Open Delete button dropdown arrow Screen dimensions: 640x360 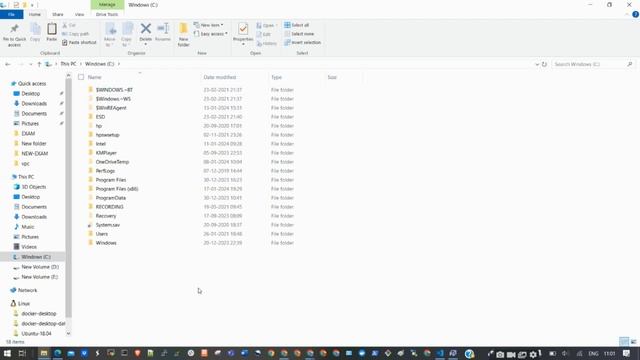click(x=145, y=44)
